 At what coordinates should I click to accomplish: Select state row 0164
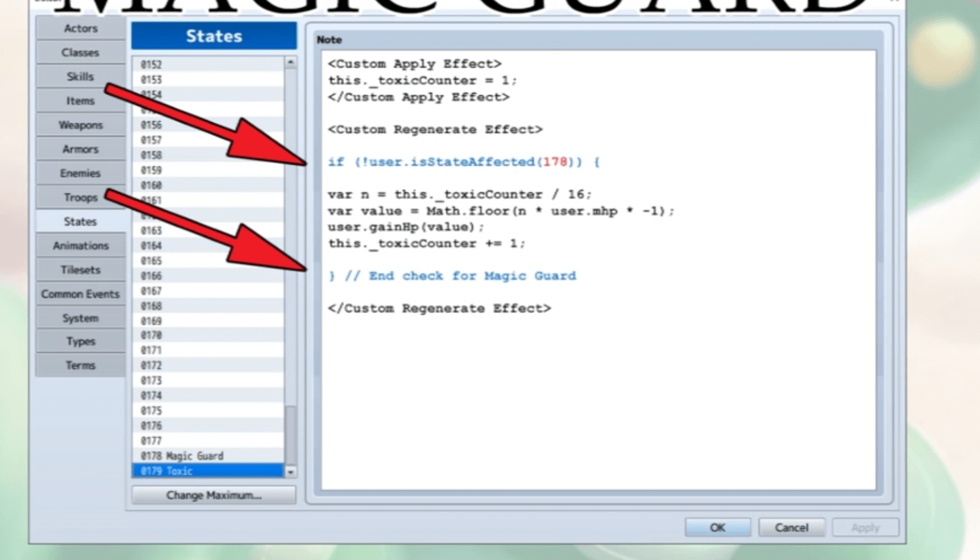coord(208,246)
